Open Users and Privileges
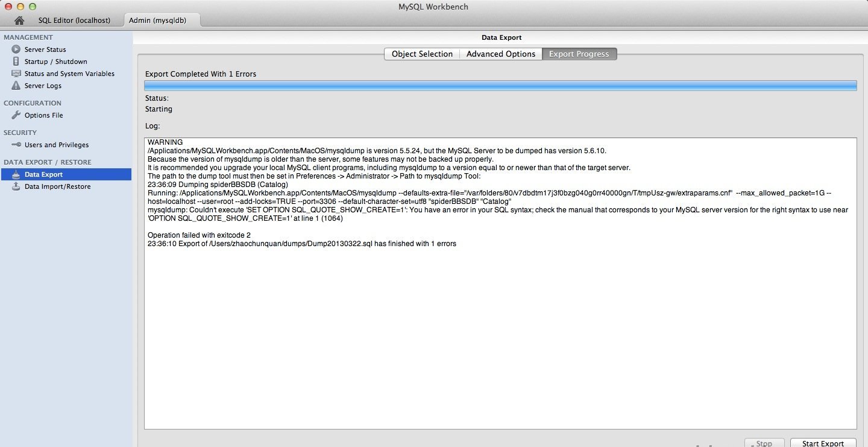Image resolution: width=868 pixels, height=447 pixels. coord(57,145)
